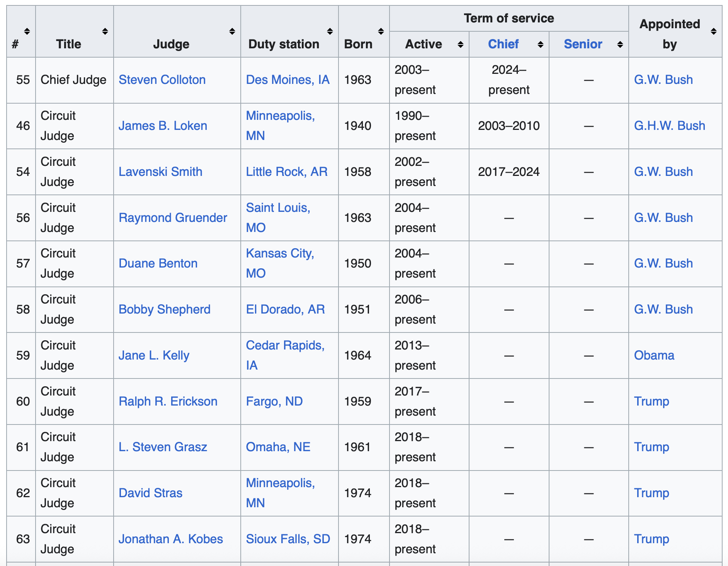Follow the James B. Loken link
The width and height of the screenshot is (728, 566).
click(x=163, y=126)
